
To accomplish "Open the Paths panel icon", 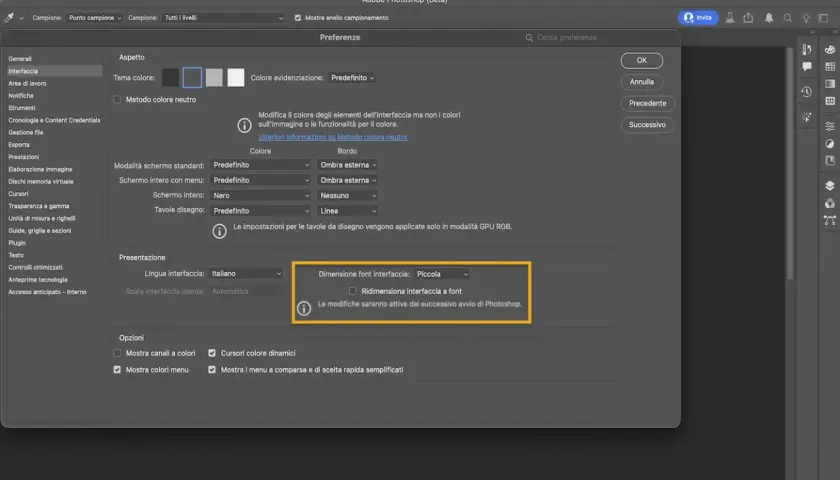I will point(830,220).
